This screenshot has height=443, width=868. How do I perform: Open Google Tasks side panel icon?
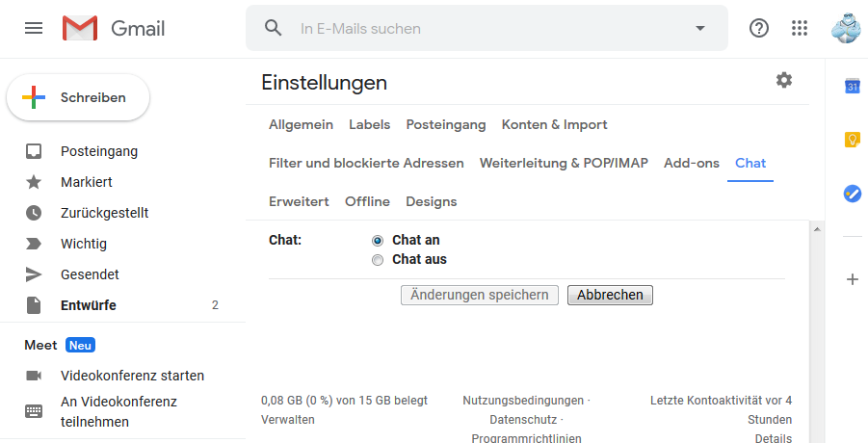pos(852,193)
